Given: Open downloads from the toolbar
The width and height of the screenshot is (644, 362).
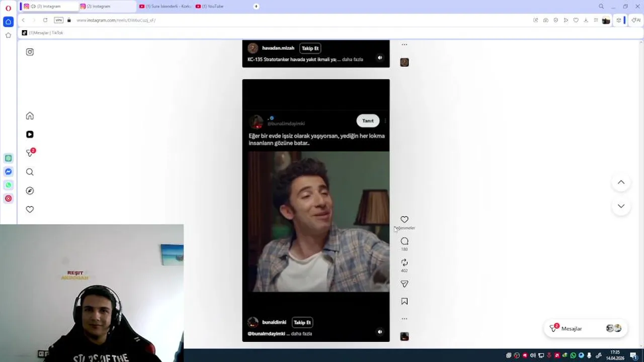Looking at the screenshot, I should 586,20.
